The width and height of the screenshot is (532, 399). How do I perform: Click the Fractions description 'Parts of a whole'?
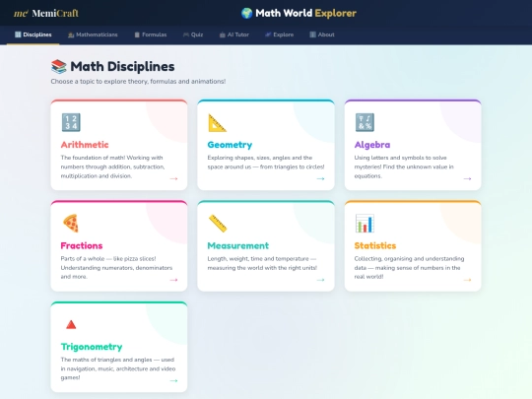point(116,268)
